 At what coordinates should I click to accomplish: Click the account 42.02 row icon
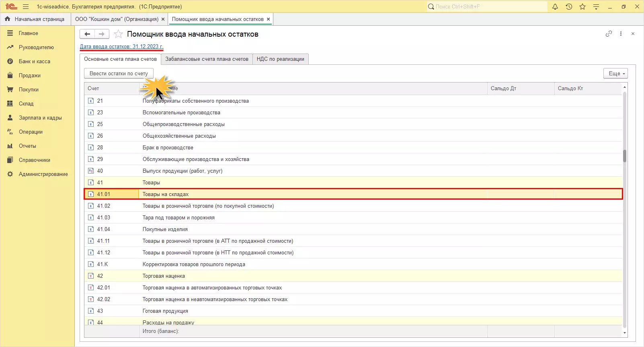pos(91,299)
